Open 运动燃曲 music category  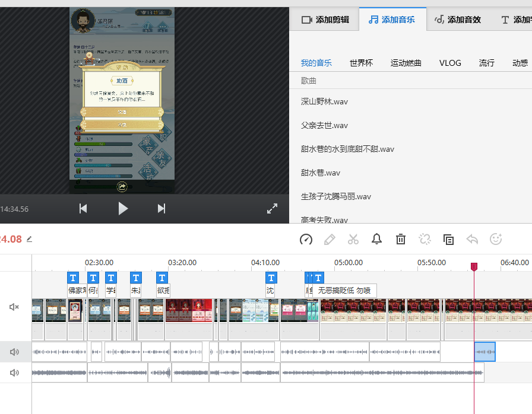[x=406, y=63]
